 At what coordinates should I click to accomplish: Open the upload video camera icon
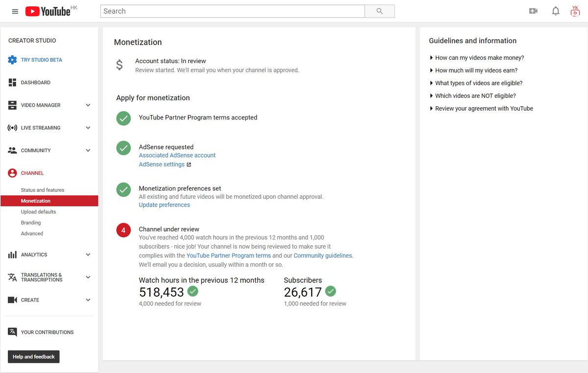533,11
